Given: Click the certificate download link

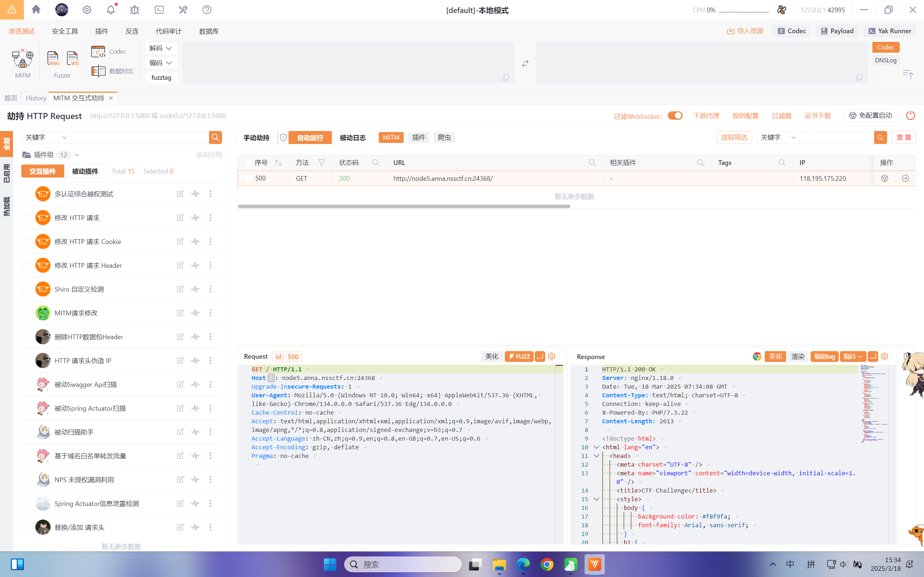Looking at the screenshot, I should click(x=817, y=115).
